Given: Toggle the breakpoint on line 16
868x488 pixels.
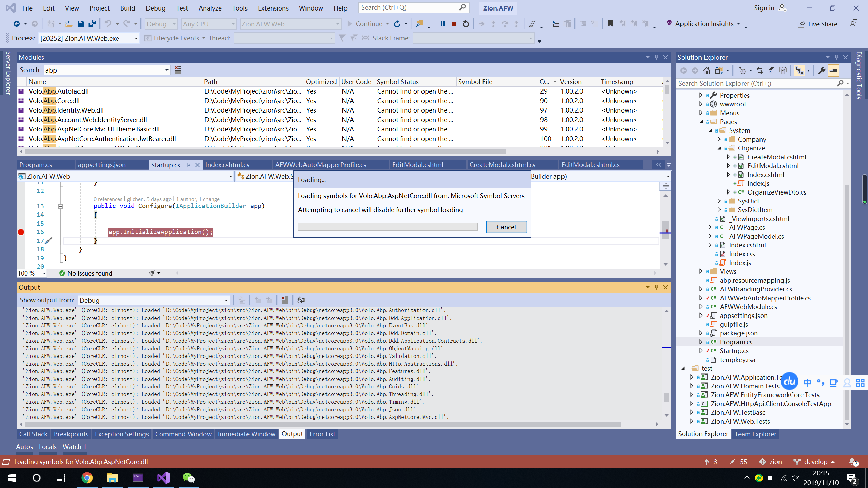Looking at the screenshot, I should point(21,232).
